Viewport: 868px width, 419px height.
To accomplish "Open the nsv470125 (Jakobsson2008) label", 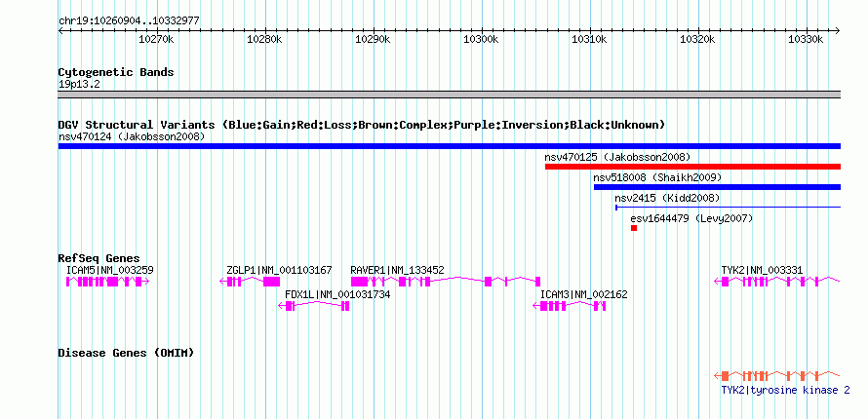I will pyautogui.click(x=617, y=157).
